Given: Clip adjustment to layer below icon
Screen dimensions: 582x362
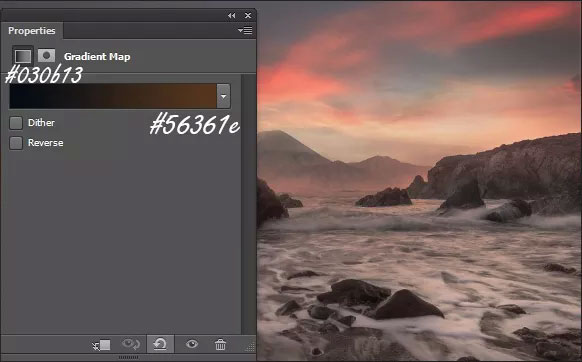Looking at the screenshot, I should pos(101,345).
